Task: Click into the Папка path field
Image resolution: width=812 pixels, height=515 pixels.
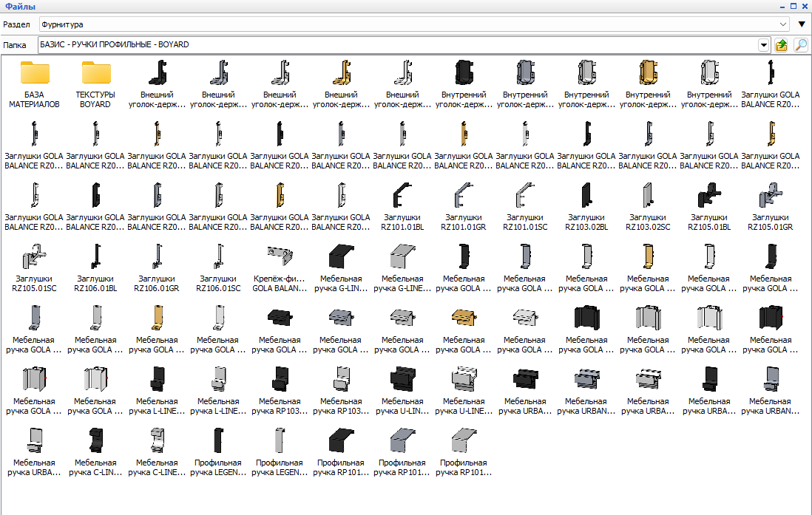Action: [398, 45]
